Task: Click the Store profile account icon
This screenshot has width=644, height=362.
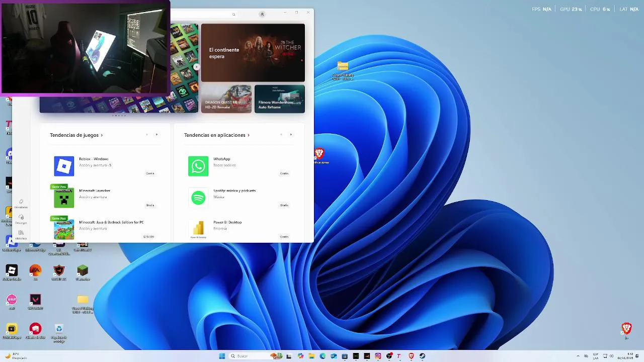Action: (262, 14)
